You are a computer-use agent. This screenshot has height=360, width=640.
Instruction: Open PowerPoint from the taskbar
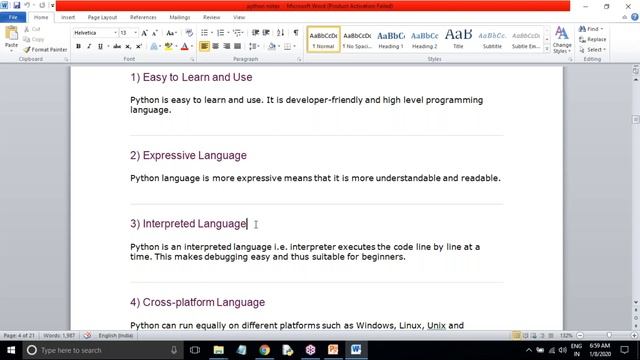333,350
